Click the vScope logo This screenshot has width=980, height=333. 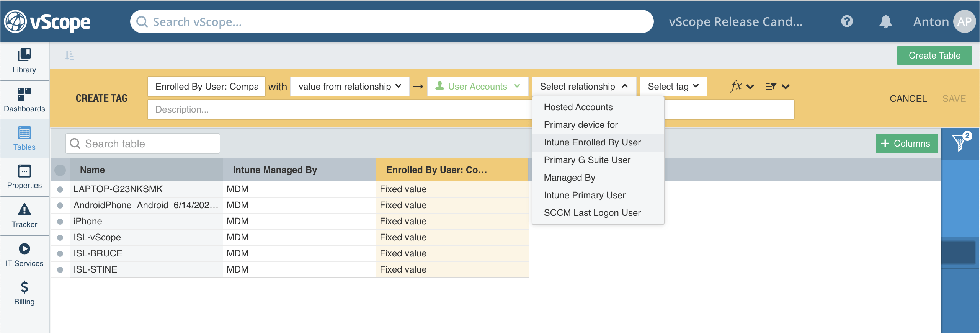(47, 21)
